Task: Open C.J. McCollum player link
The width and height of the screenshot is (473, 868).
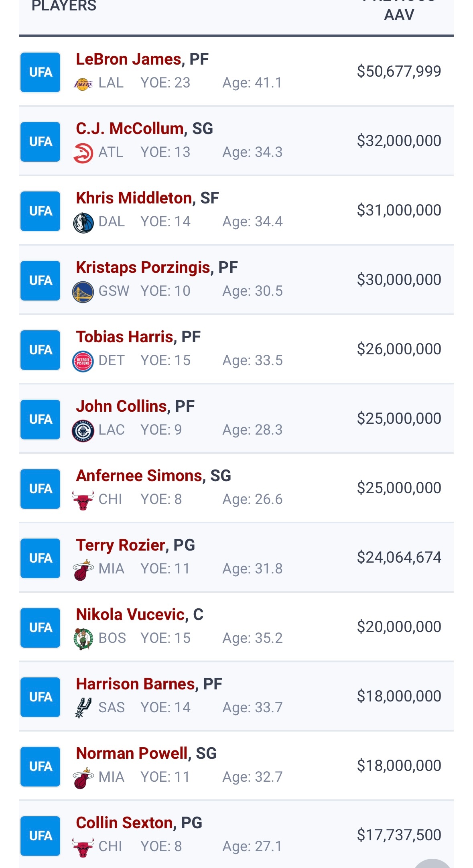Action: [x=130, y=129]
